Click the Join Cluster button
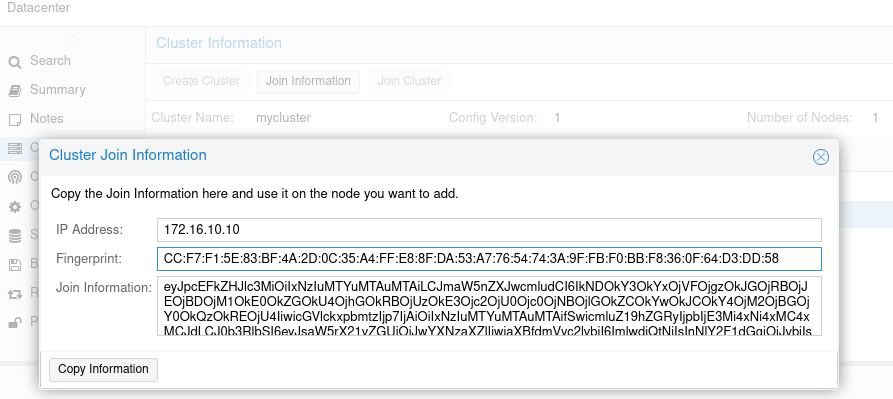893x399 pixels. click(409, 81)
